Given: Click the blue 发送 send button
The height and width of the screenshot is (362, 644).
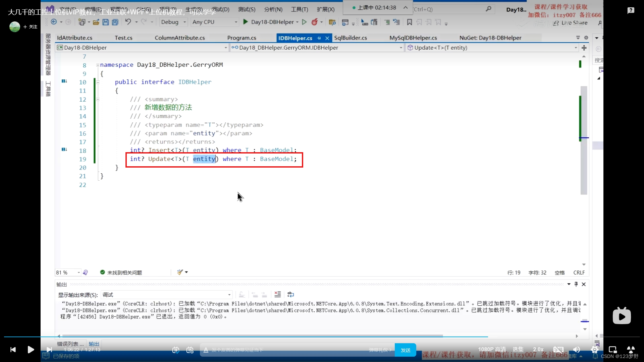Looking at the screenshot, I should click(x=405, y=350).
